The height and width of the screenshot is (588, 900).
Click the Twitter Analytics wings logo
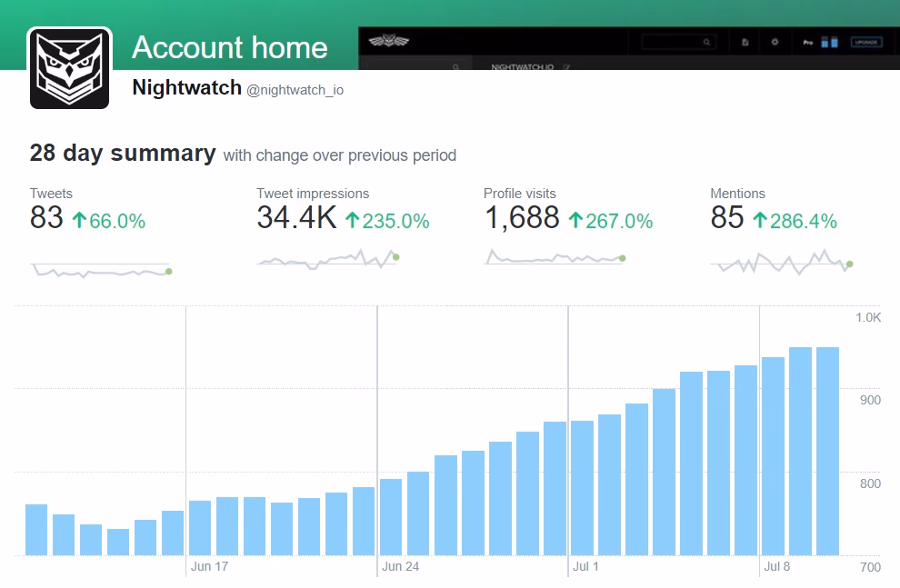389,41
